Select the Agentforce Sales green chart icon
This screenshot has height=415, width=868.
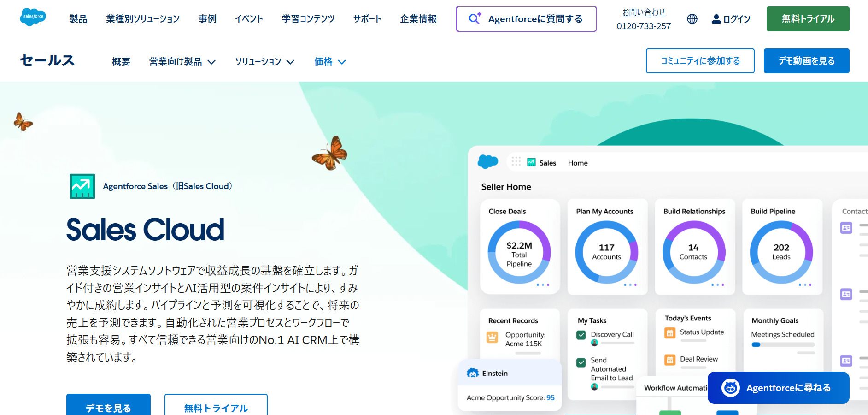point(82,186)
